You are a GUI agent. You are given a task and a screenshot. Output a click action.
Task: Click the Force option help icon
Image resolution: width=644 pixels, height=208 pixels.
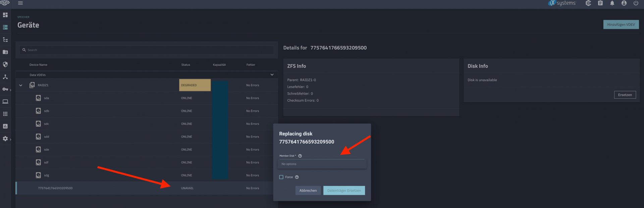tap(297, 177)
